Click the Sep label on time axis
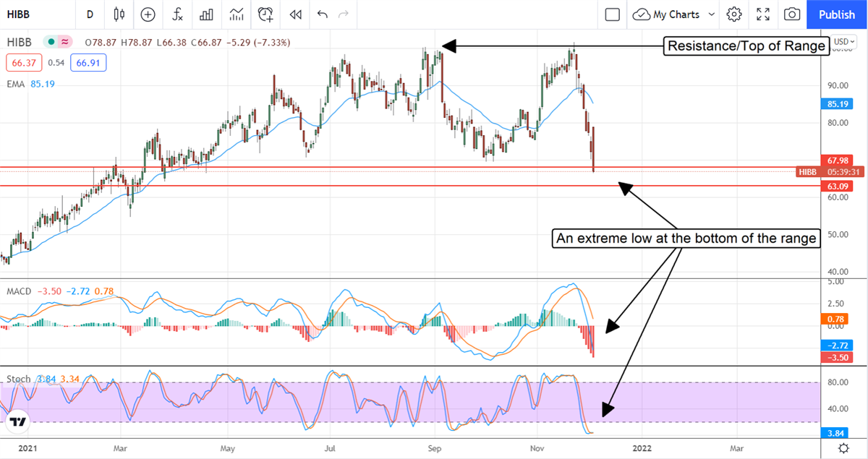Screen dimensions: 868x459 434,448
